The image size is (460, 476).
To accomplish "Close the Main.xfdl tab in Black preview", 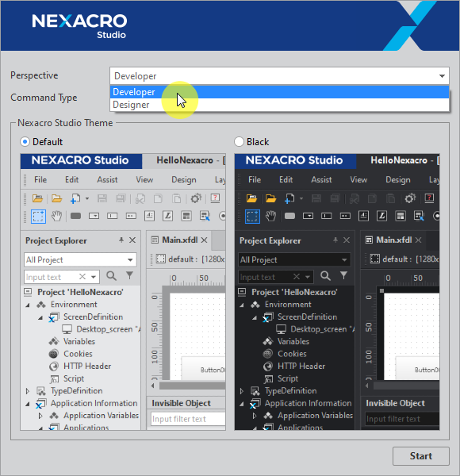I will point(419,240).
